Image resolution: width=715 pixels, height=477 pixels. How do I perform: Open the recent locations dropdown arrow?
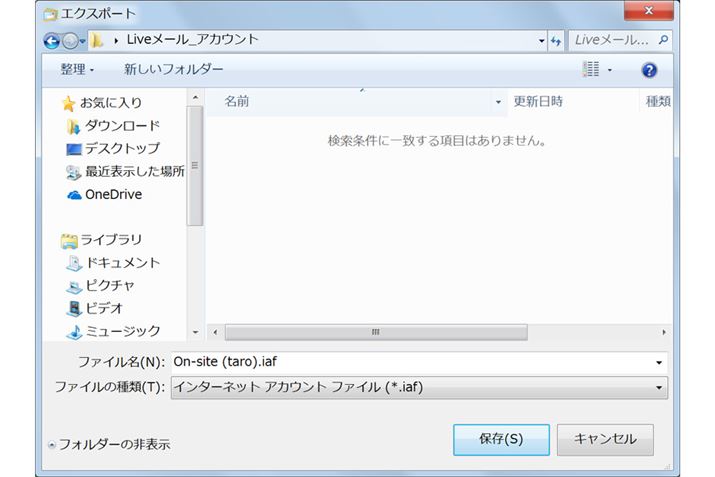[x=83, y=41]
